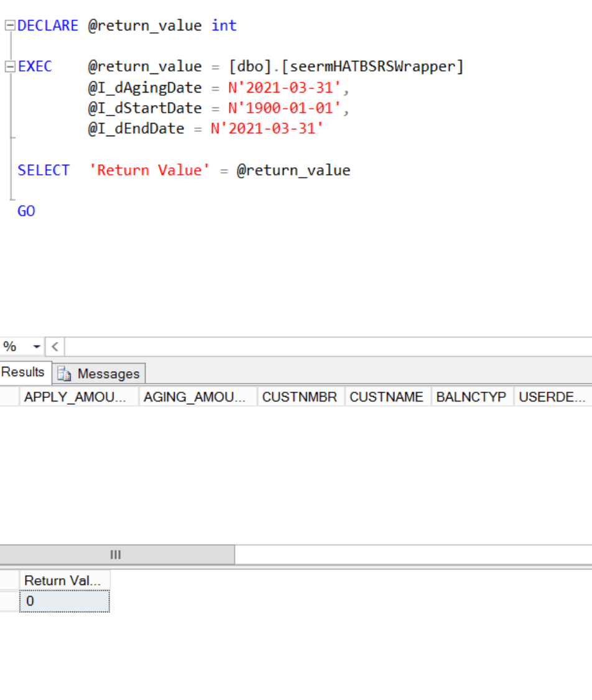Click the editor scroll-left arrow
Image resolution: width=592 pixels, height=700 pixels.
(x=55, y=346)
